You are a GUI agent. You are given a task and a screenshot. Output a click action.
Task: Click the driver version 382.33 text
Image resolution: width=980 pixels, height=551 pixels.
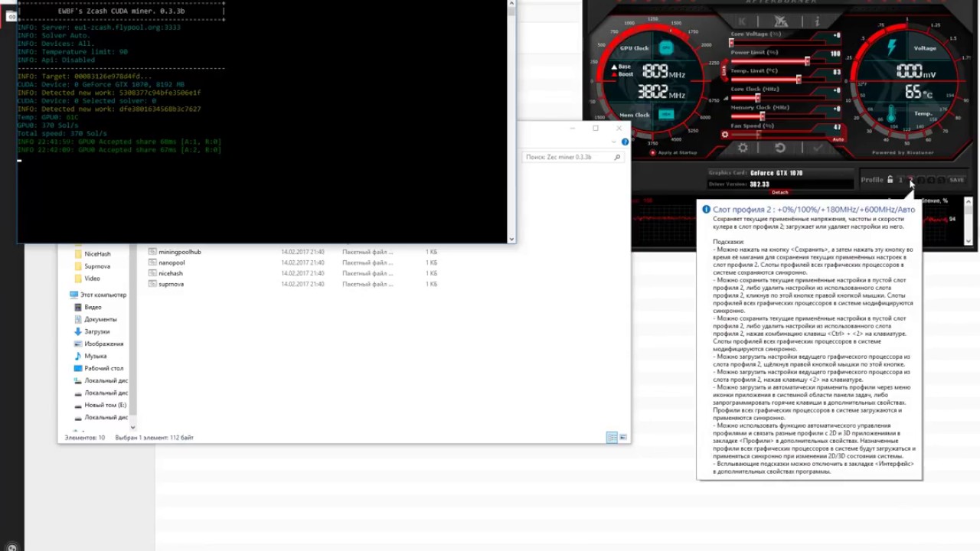(x=759, y=184)
